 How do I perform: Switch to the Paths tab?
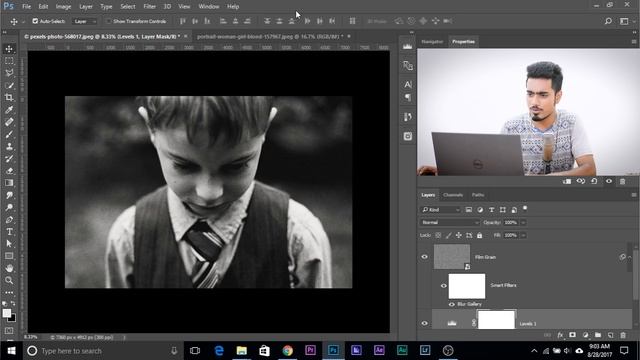[478, 195]
